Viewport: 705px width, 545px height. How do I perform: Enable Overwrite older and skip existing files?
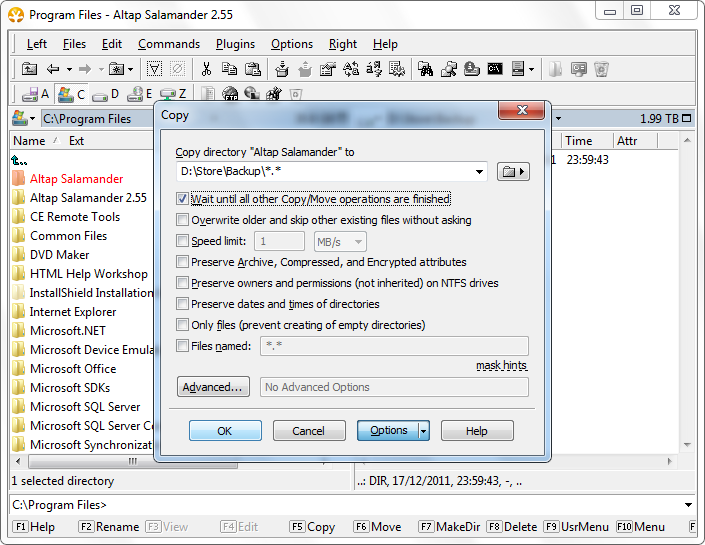pos(182,220)
